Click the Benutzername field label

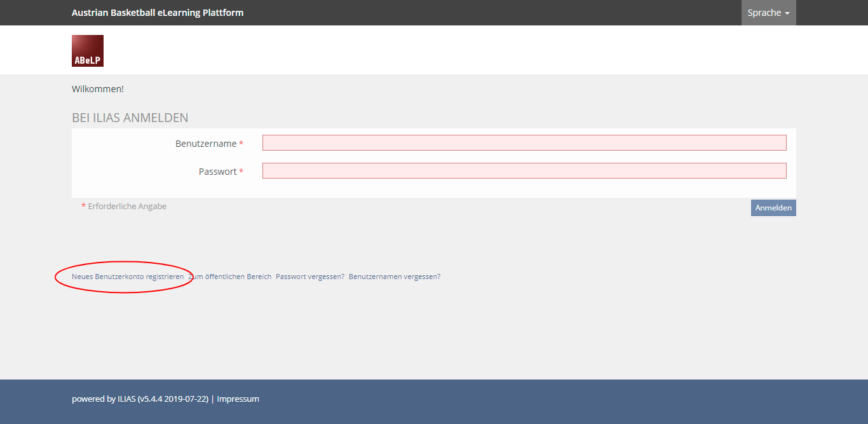coord(206,144)
